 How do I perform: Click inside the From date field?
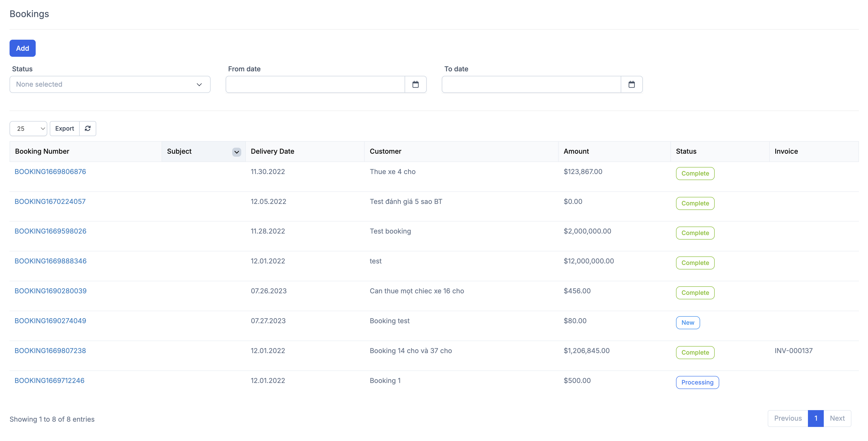[315, 84]
